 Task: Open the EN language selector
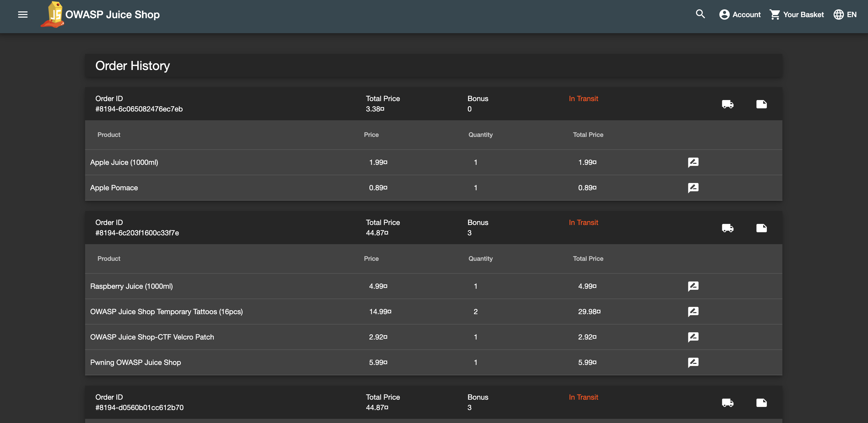click(845, 15)
